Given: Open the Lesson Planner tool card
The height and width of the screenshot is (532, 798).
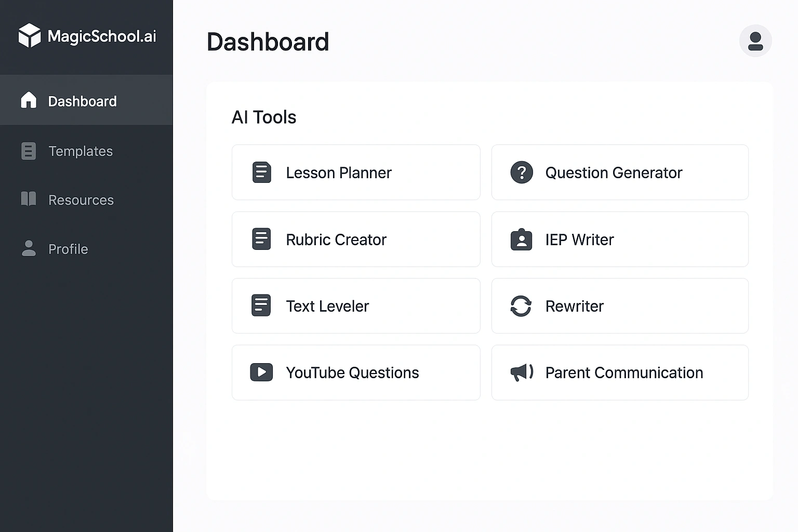Looking at the screenshot, I should coord(356,172).
